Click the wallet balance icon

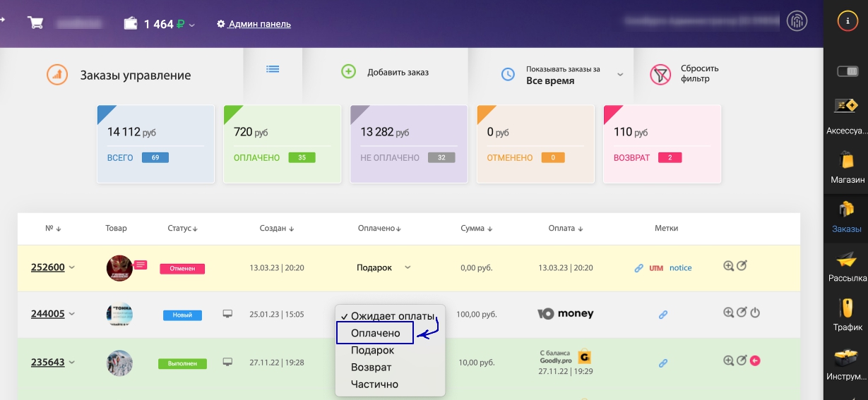tap(131, 23)
